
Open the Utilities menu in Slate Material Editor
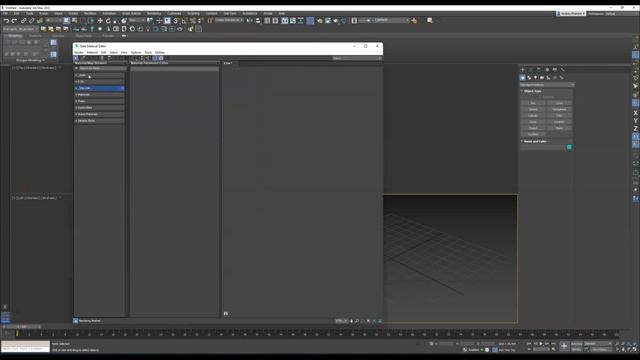tap(160, 53)
